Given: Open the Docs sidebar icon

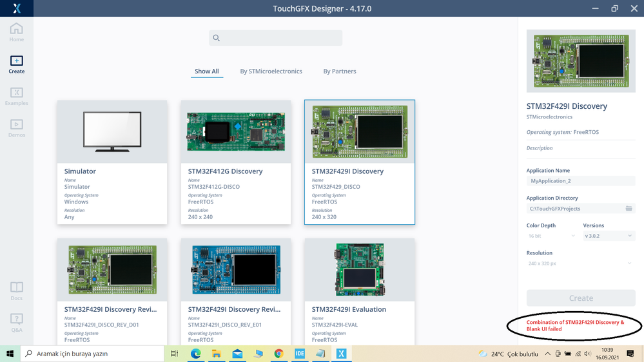Looking at the screenshot, I should 16,291.
